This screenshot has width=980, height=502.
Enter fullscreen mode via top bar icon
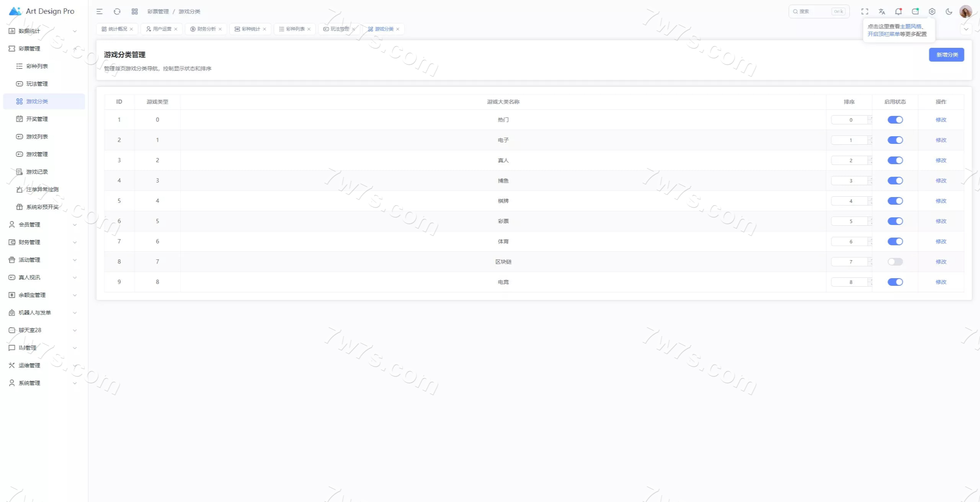click(x=865, y=11)
